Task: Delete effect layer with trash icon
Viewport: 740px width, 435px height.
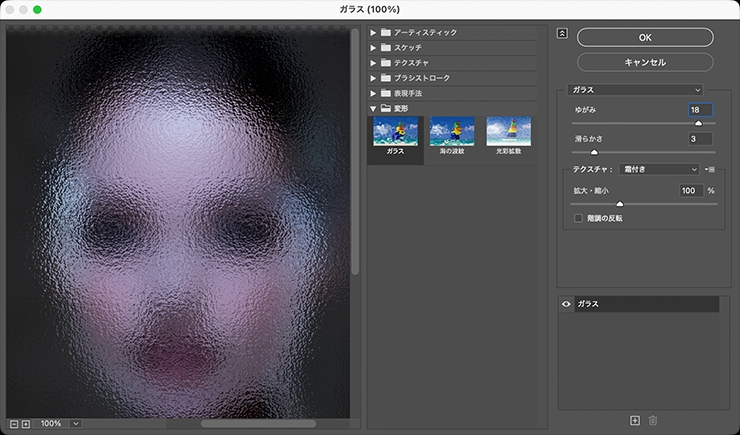Action: click(653, 421)
